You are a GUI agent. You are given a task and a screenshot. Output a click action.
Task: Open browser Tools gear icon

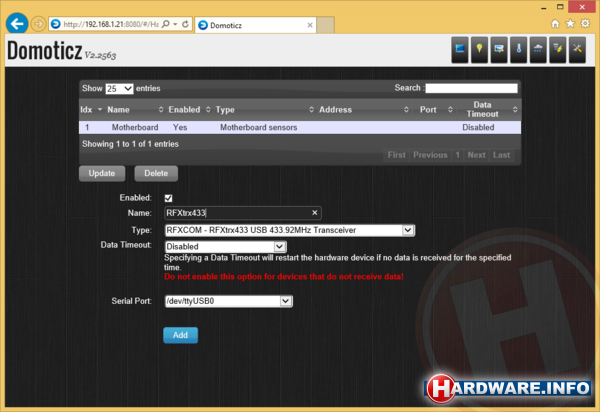[585, 24]
